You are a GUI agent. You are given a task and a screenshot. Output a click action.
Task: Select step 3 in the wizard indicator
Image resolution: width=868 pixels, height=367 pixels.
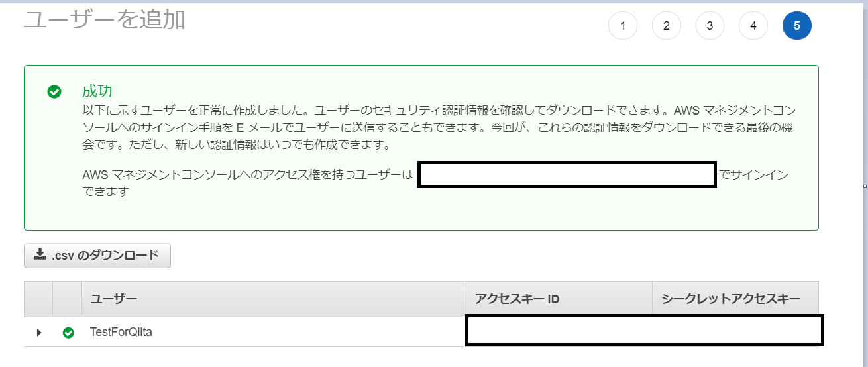pyautogui.click(x=710, y=26)
